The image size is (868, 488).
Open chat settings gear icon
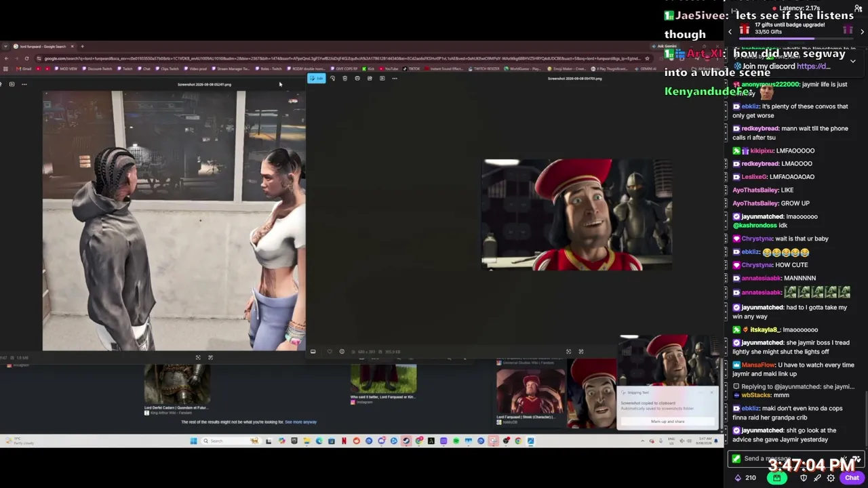(831, 478)
